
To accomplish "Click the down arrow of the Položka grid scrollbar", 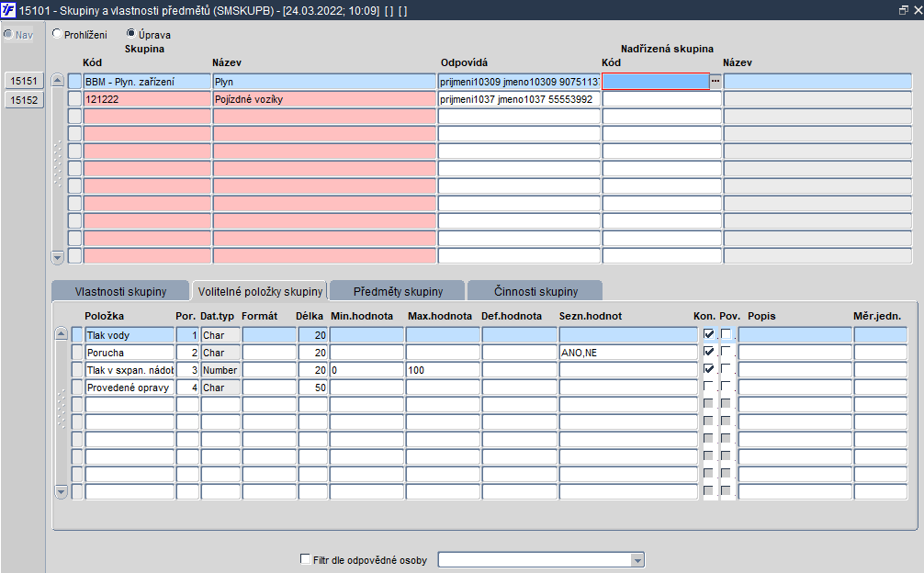I will (x=61, y=491).
